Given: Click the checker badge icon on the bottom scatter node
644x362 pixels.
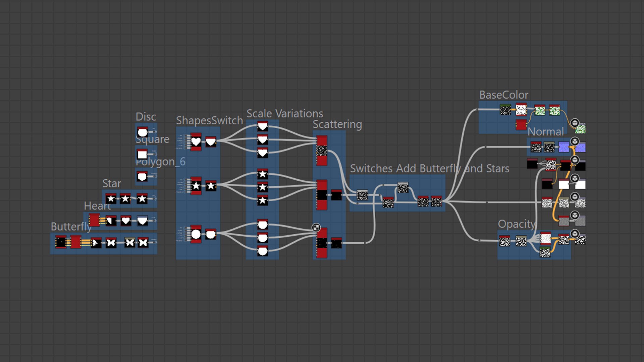Looking at the screenshot, I should pyautogui.click(x=316, y=228).
